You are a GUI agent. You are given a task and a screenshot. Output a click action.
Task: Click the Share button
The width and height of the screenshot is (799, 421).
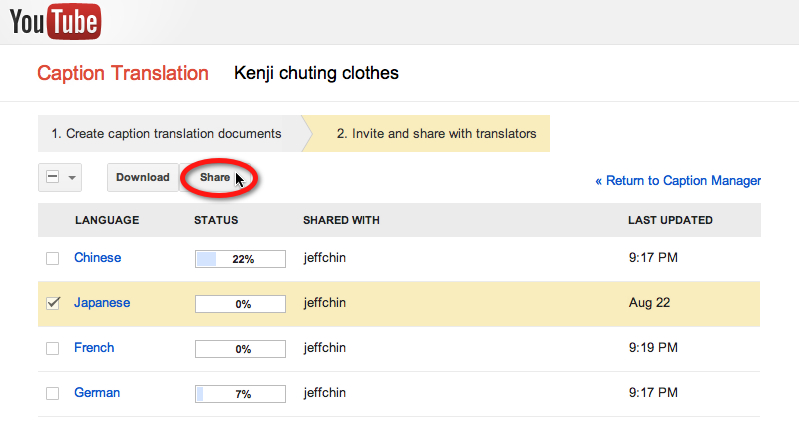[214, 178]
